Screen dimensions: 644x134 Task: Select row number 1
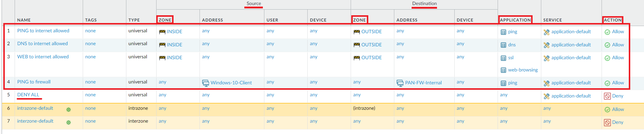click(8, 31)
